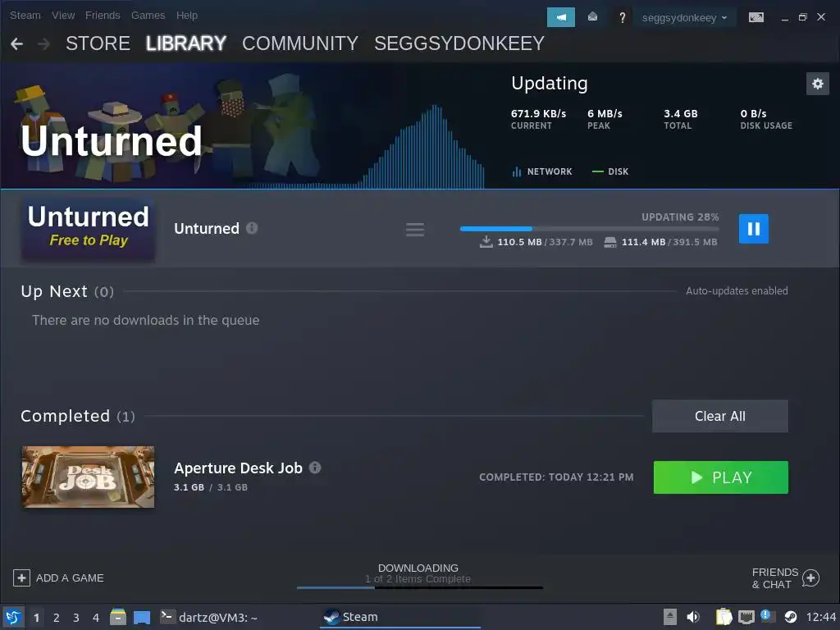This screenshot has height=630, width=840.
Task: Switch to workspace 2 in taskbar
Action: (x=57, y=618)
